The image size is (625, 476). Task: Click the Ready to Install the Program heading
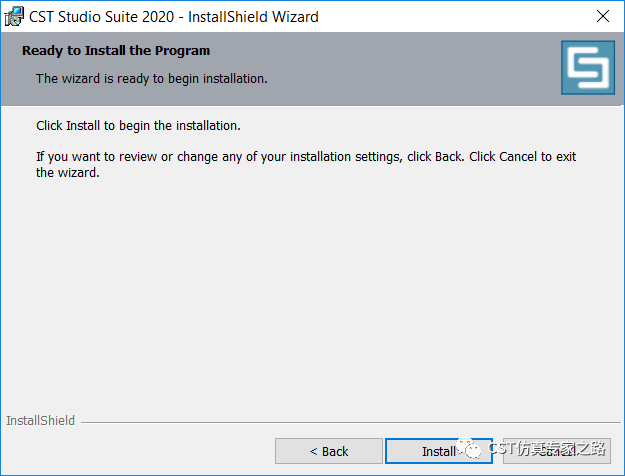116,51
